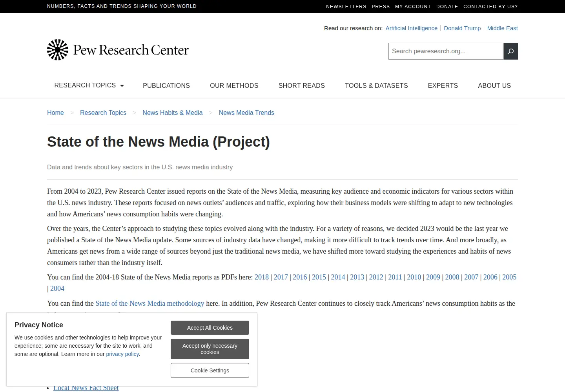Open the 2012 report PDF link
This screenshot has height=392, width=565.
click(x=376, y=277)
